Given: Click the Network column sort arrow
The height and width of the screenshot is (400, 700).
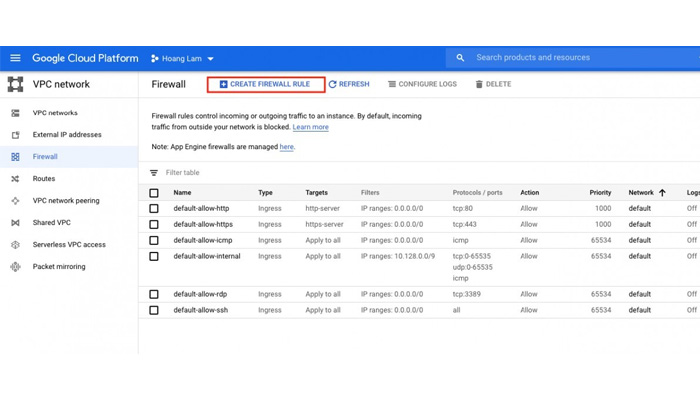Looking at the screenshot, I should coord(662,193).
